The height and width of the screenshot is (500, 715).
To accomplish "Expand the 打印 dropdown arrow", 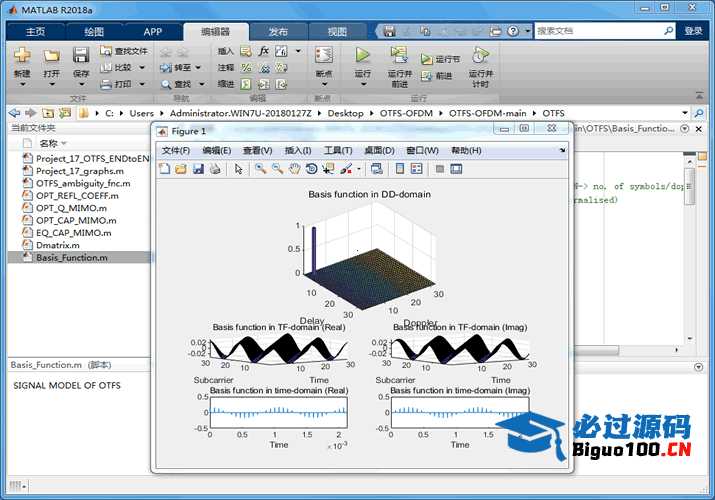I will [x=142, y=84].
